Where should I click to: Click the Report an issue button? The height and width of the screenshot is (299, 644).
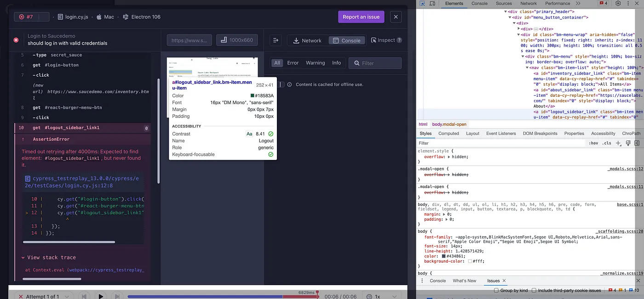(x=361, y=17)
